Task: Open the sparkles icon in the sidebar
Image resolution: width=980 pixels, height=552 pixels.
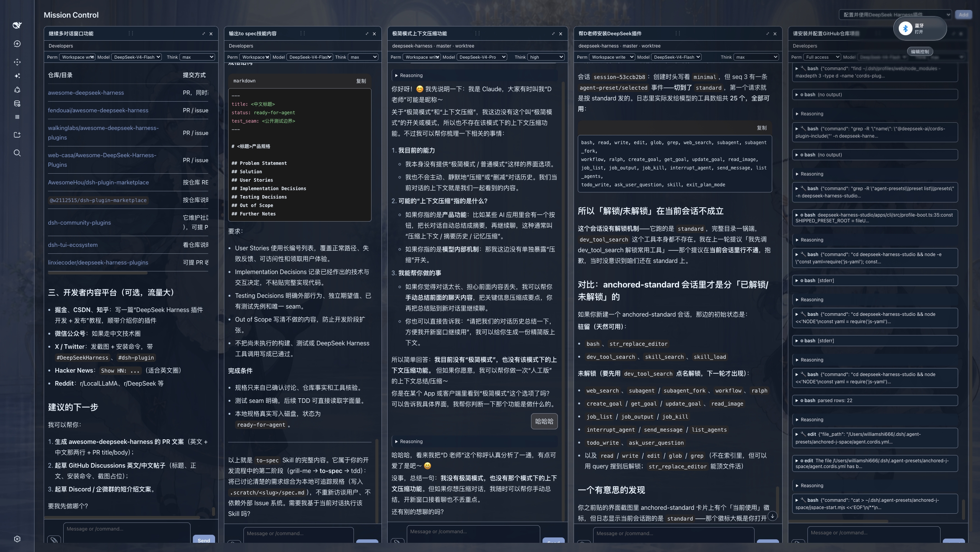Action: click(17, 76)
